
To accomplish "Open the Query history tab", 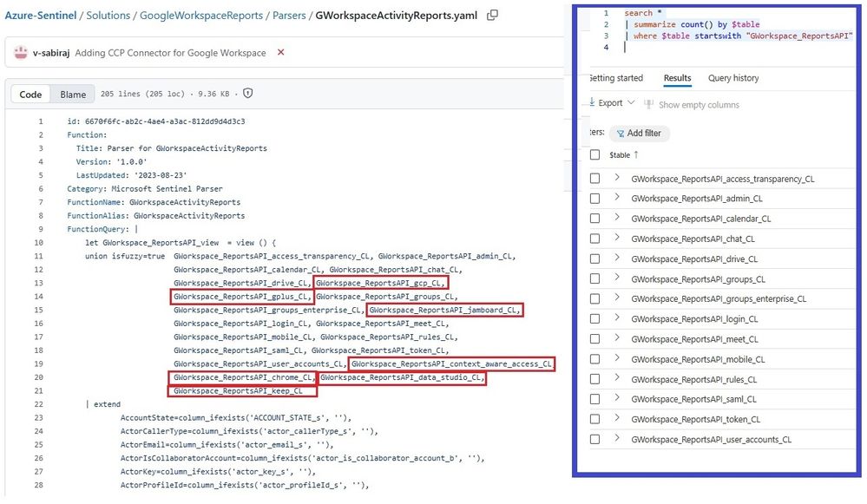I will [733, 78].
